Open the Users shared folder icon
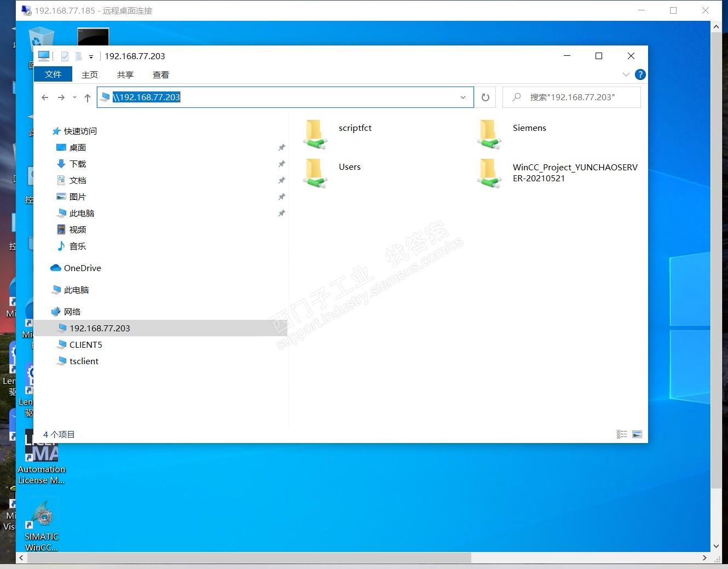 [x=315, y=173]
